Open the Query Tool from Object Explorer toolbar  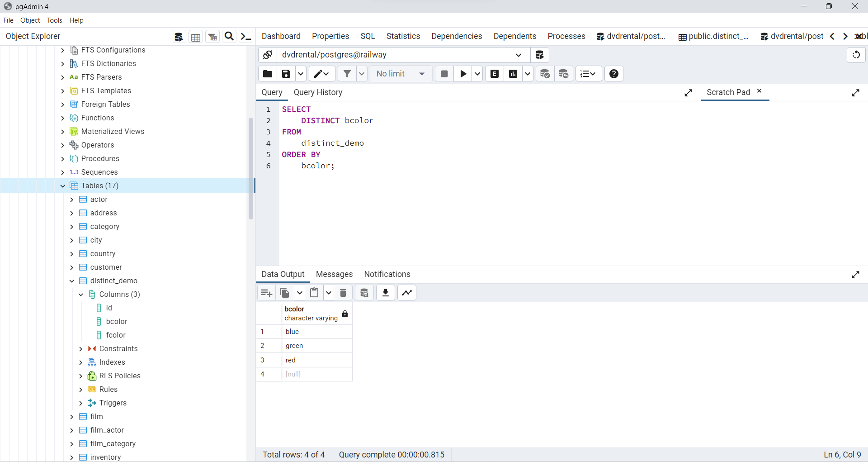(x=179, y=37)
